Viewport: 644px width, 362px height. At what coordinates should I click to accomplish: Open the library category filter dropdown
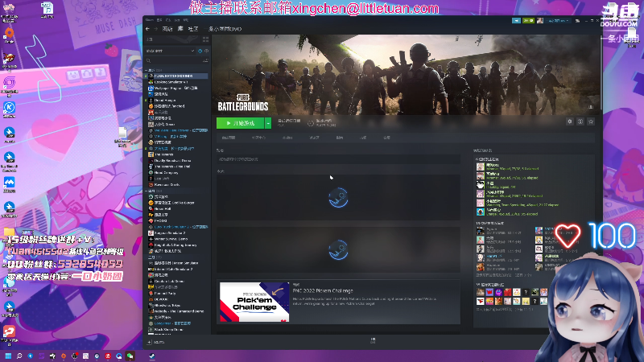(171, 51)
